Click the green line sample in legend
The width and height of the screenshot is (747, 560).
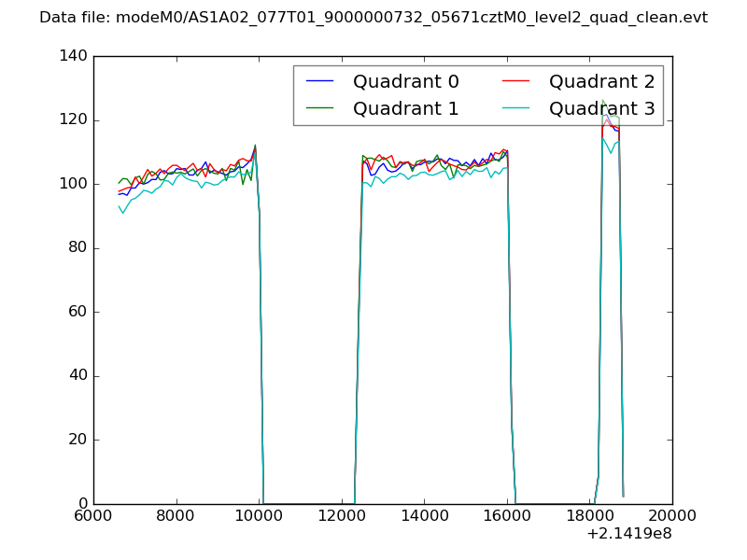tap(321, 108)
